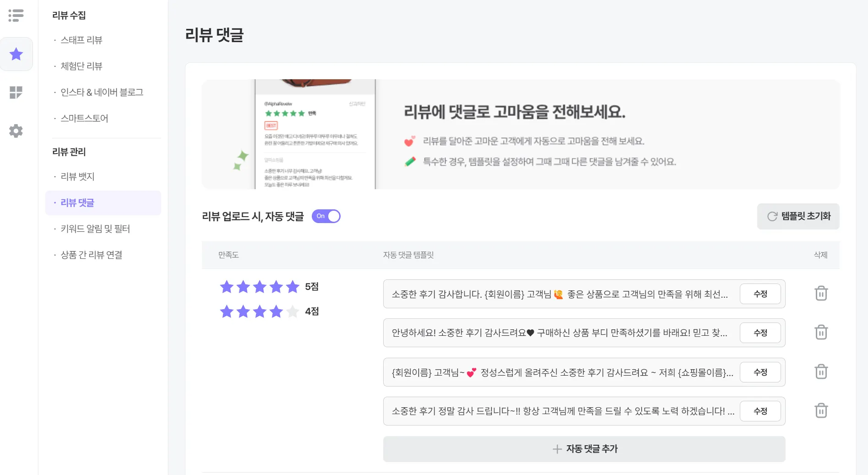Click 자동 댓글 추가 button
The image size is (868, 475).
584,449
